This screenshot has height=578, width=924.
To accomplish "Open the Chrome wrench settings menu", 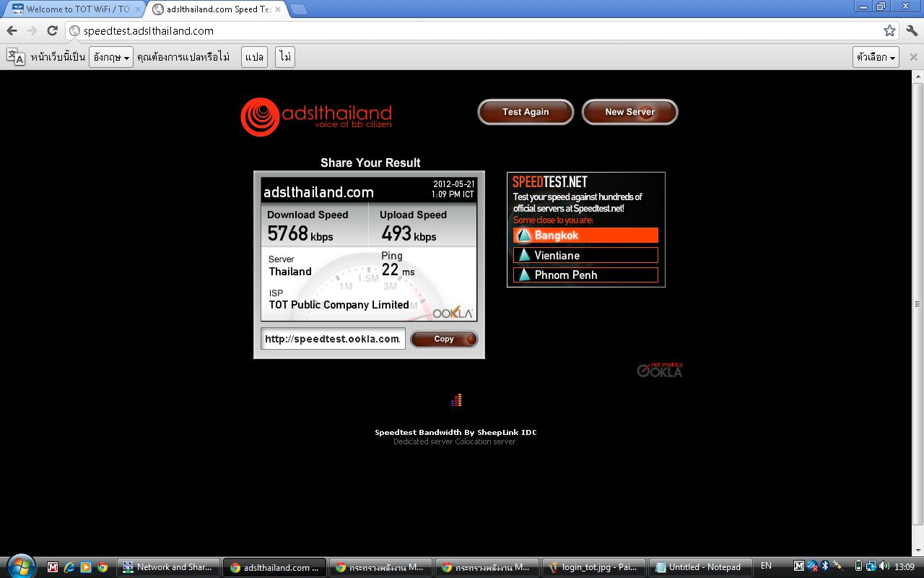I will tap(911, 30).
